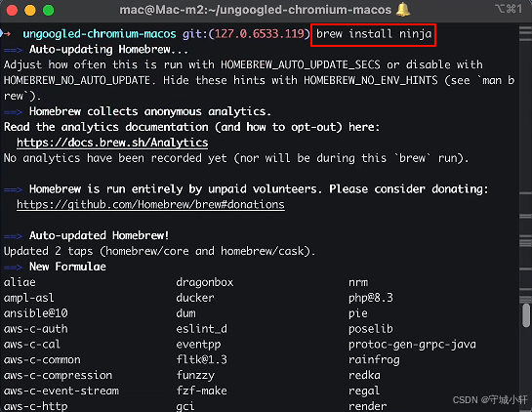The height and width of the screenshot is (412, 532).
Task: Click the 'Updated 2 taps' line
Action: pyautogui.click(x=159, y=251)
